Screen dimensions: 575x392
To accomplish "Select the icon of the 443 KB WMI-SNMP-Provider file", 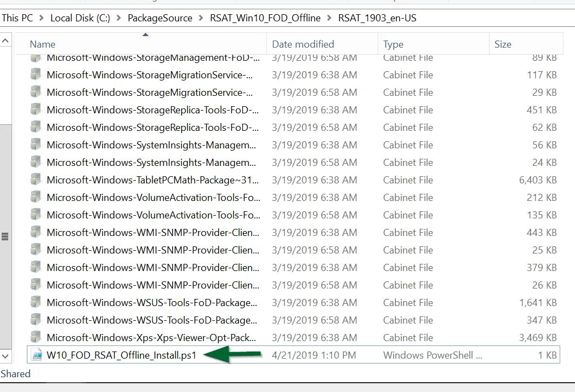I will [x=36, y=233].
